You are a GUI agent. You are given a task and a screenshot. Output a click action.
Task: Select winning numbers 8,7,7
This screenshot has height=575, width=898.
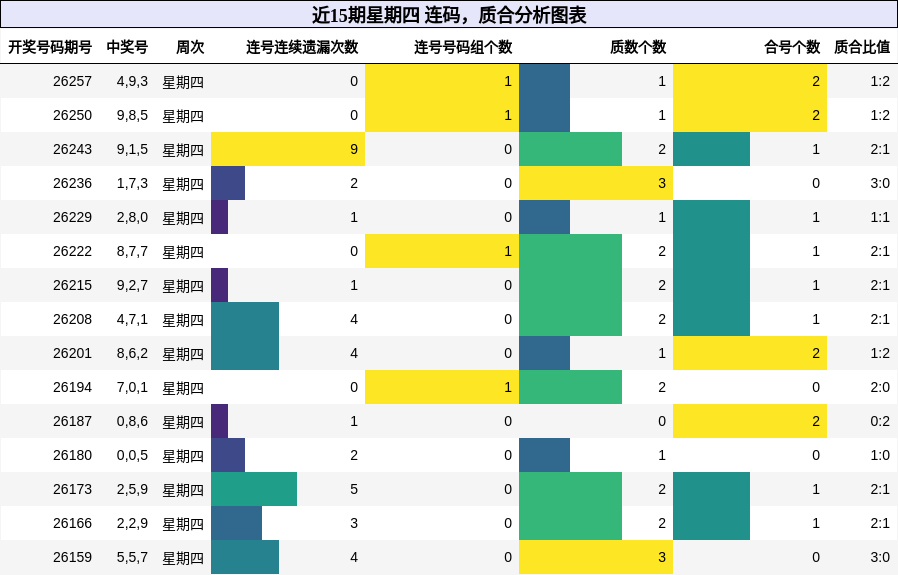[x=132, y=251]
